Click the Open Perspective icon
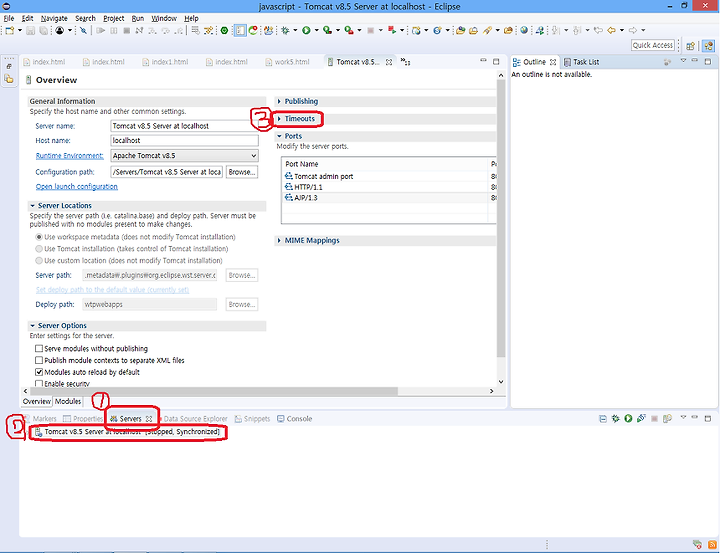720x553 pixels. click(690, 45)
